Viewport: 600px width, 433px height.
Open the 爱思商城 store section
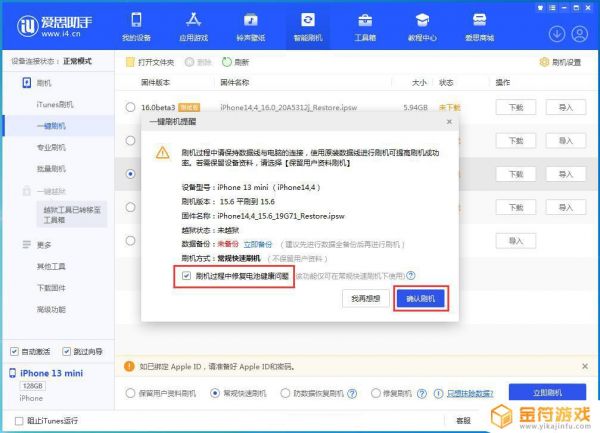tap(479, 26)
